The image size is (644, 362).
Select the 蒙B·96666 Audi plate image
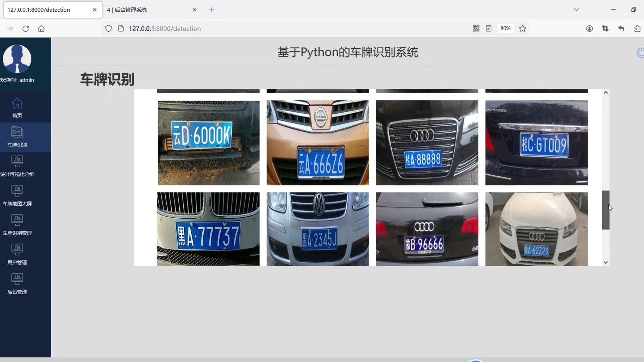coord(427,229)
